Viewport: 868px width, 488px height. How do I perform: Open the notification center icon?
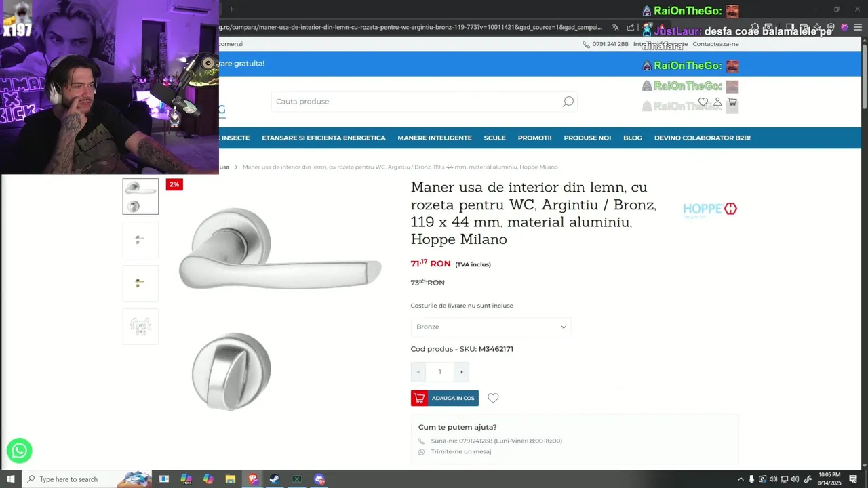tap(853, 479)
